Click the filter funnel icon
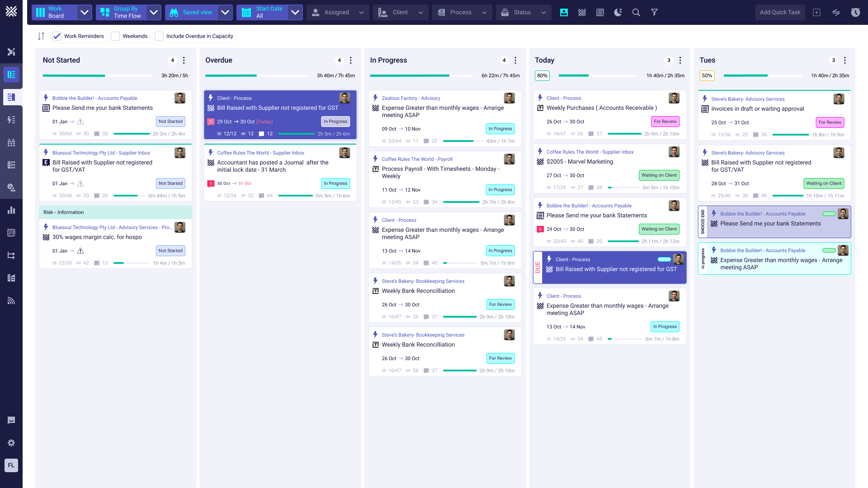 (x=654, y=13)
